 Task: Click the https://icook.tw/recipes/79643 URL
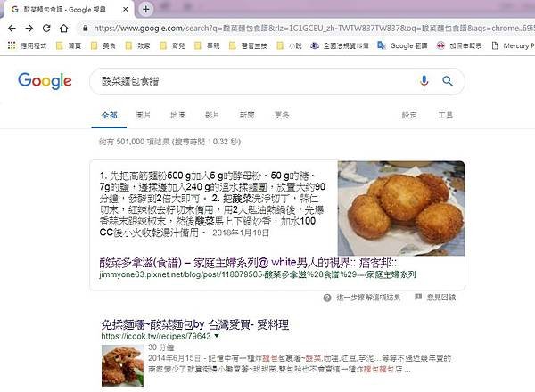[x=156, y=336]
